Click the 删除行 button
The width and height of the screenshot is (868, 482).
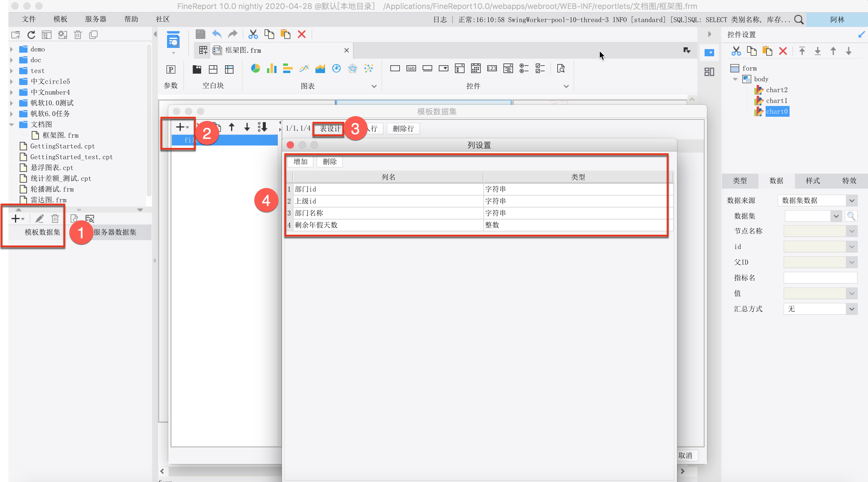pos(403,129)
